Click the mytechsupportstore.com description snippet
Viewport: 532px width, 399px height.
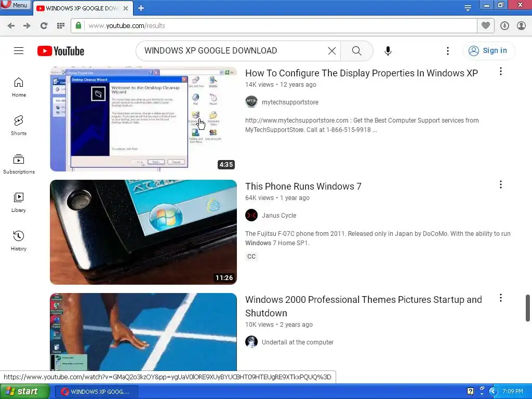point(362,125)
